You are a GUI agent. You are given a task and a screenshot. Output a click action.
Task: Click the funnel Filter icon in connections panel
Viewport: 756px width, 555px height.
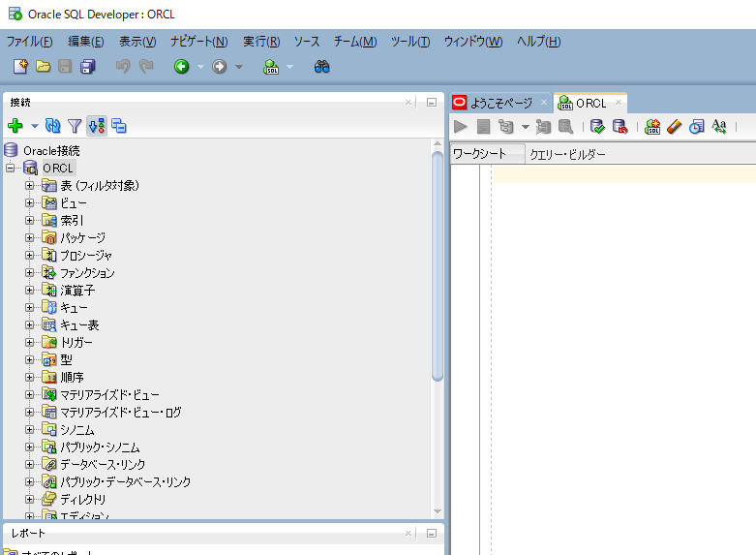[75, 126]
